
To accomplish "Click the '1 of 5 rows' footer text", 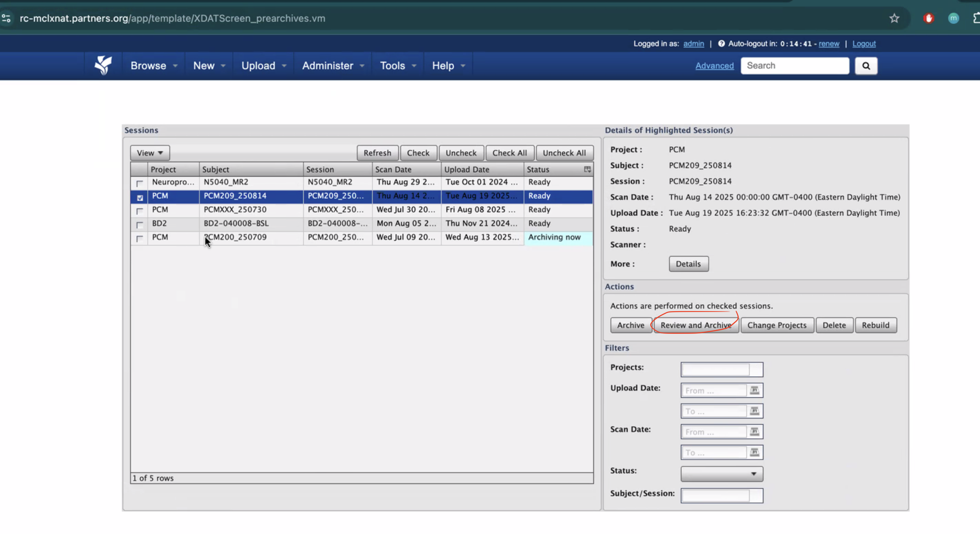I will click(153, 478).
